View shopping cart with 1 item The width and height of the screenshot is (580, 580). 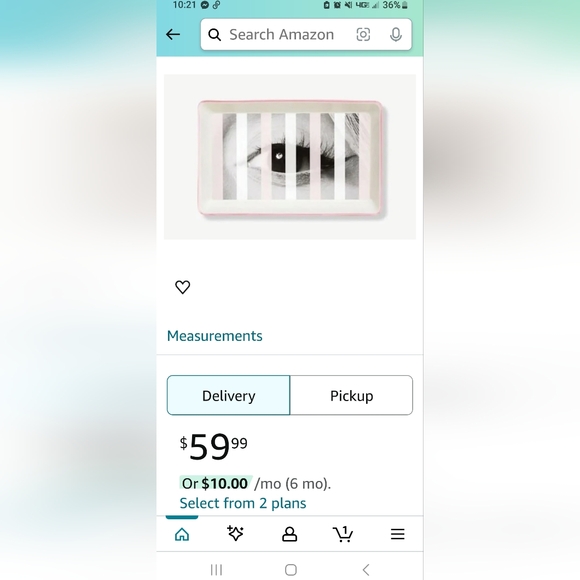[x=343, y=534]
